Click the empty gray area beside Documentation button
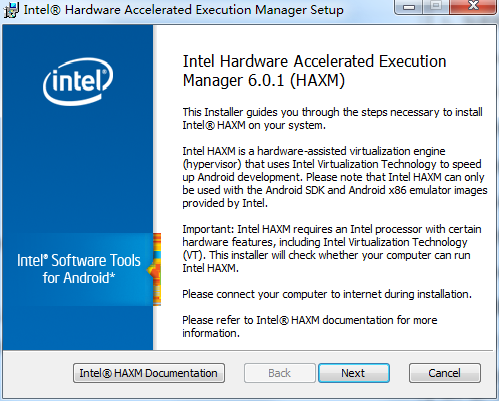This screenshot has height=401, width=499. pyautogui.click(x=38, y=373)
